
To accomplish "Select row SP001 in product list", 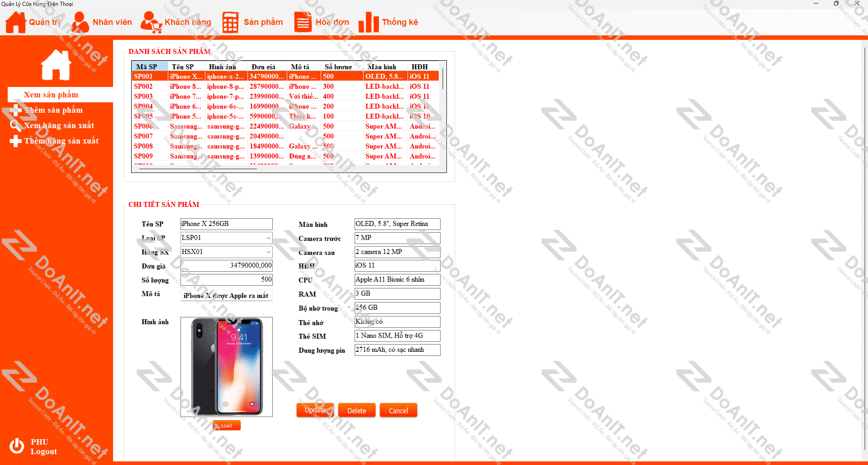I will [x=285, y=77].
